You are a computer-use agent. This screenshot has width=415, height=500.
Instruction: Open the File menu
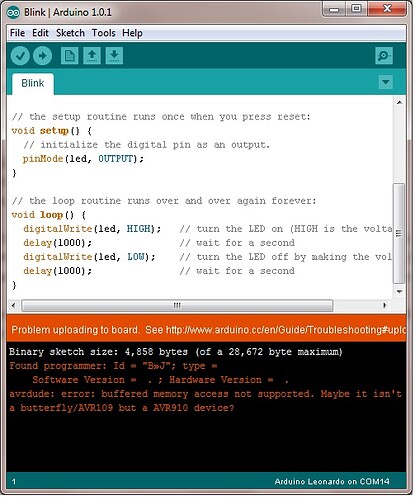[x=17, y=33]
